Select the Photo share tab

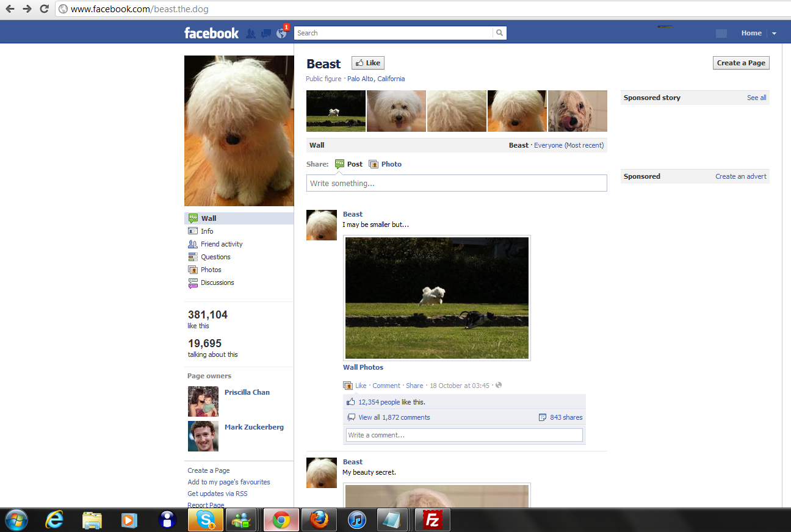pyautogui.click(x=385, y=164)
